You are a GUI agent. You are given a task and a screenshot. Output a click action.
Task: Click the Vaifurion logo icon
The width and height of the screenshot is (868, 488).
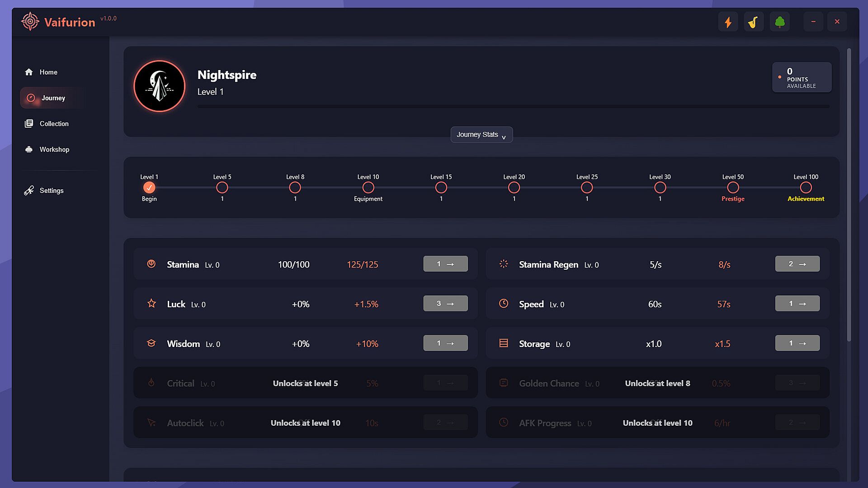30,22
